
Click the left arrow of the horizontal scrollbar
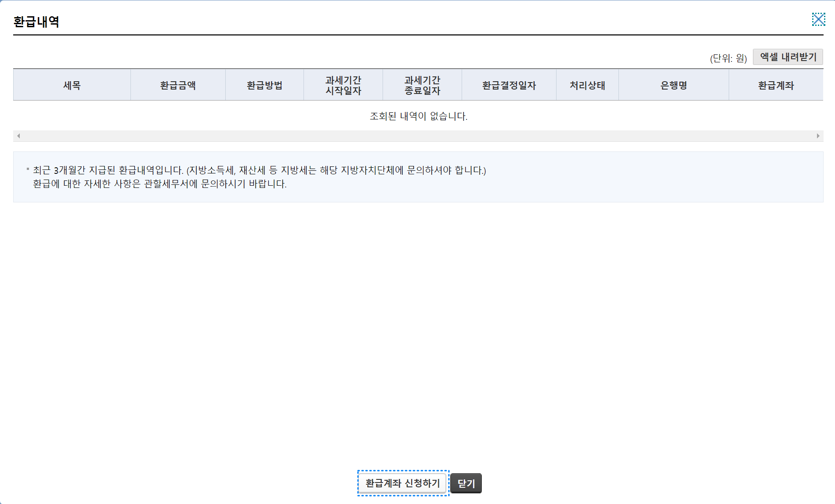click(x=18, y=136)
